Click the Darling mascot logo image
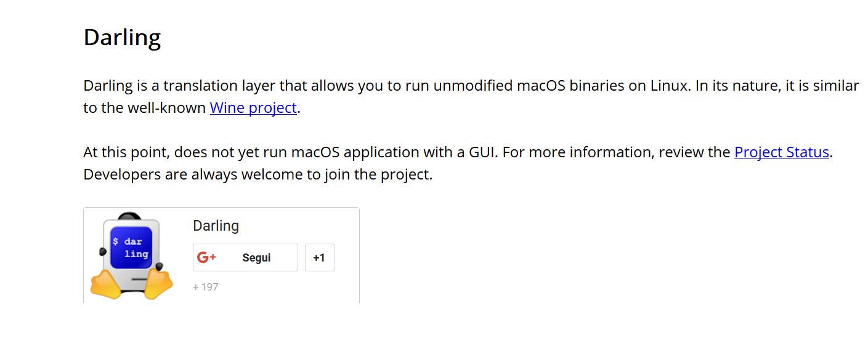Image resolution: width=868 pixels, height=338 pixels. 131,256
